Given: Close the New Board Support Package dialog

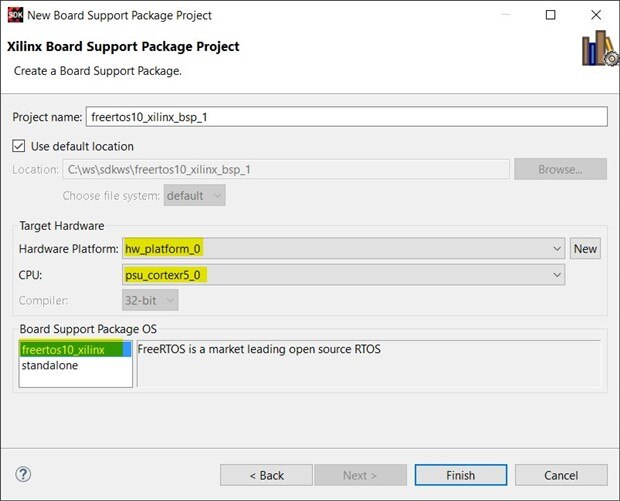Looking at the screenshot, I should click(x=597, y=15).
